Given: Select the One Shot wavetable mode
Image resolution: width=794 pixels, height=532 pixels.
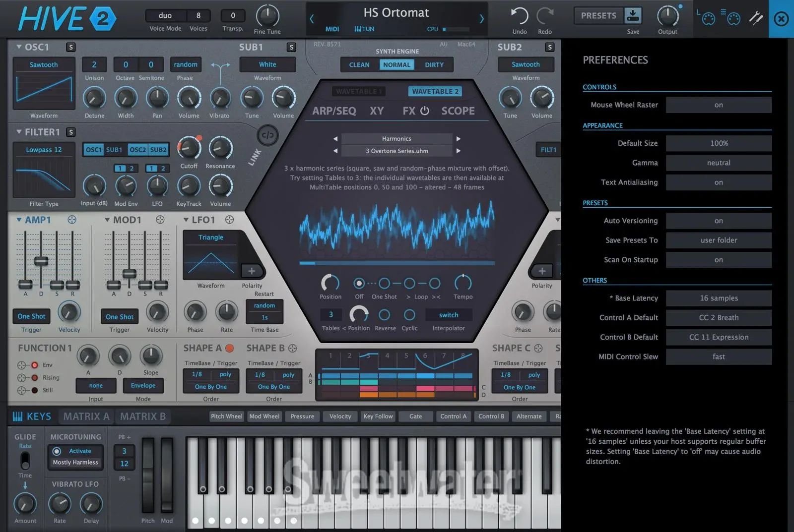Looking at the screenshot, I should 384,283.
